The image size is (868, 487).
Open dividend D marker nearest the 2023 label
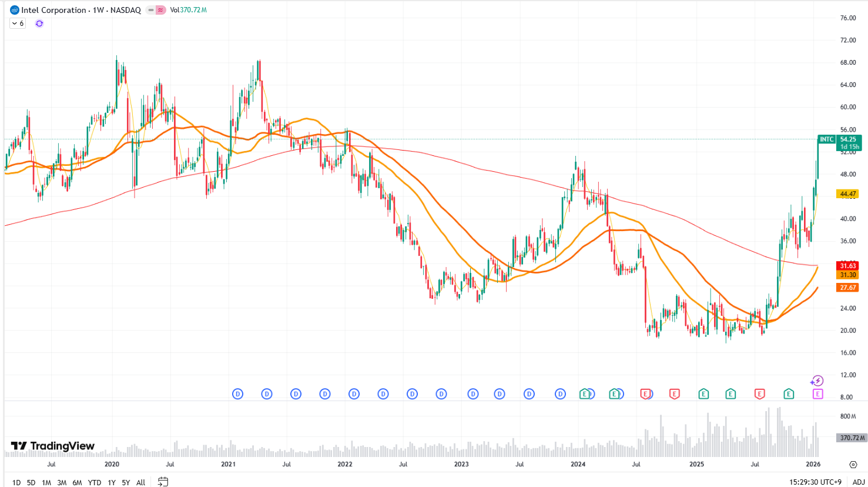tap(473, 394)
